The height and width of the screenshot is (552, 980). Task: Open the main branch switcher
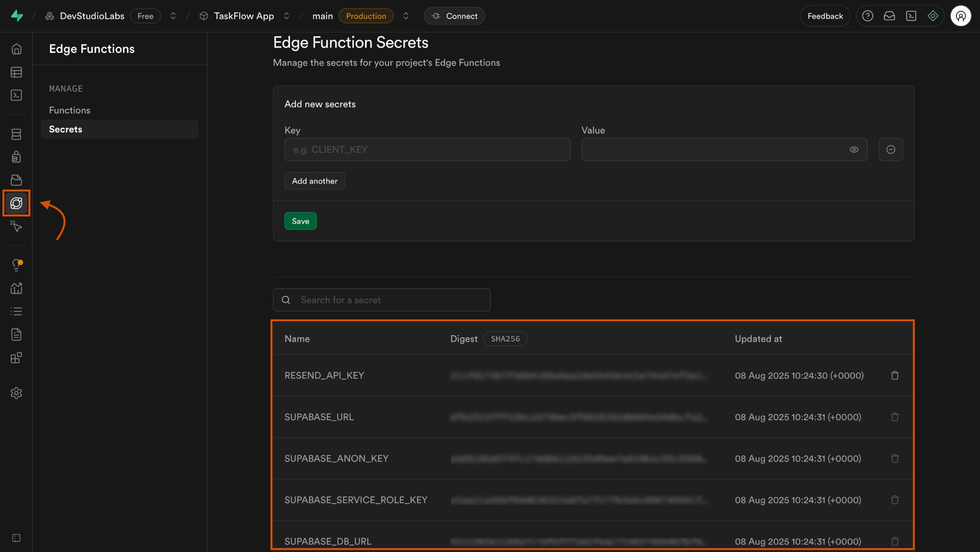[x=406, y=16]
